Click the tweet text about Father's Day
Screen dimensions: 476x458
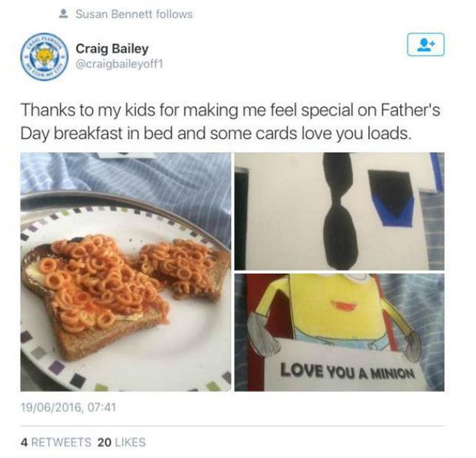coord(230,122)
